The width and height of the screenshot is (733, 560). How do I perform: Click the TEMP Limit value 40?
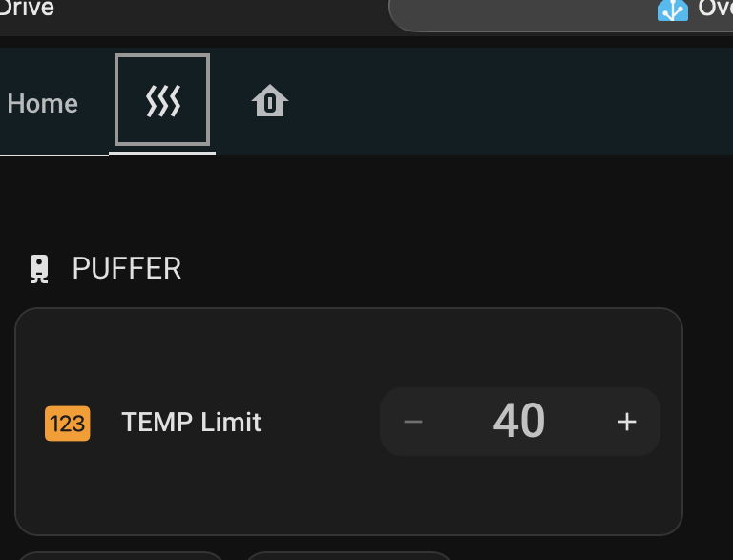pyautogui.click(x=519, y=421)
